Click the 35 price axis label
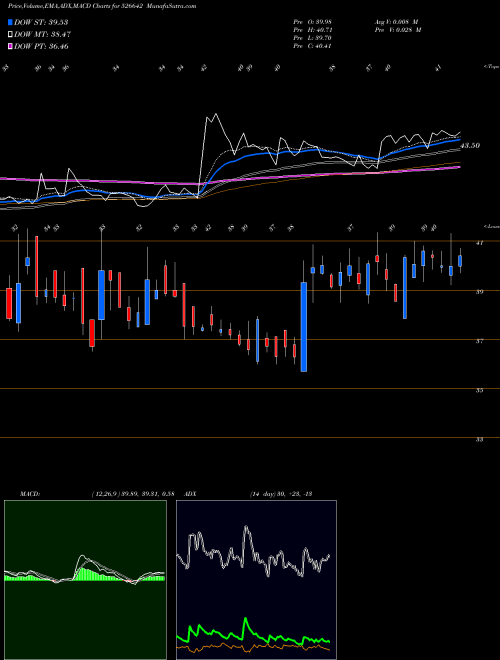 tap(480, 390)
